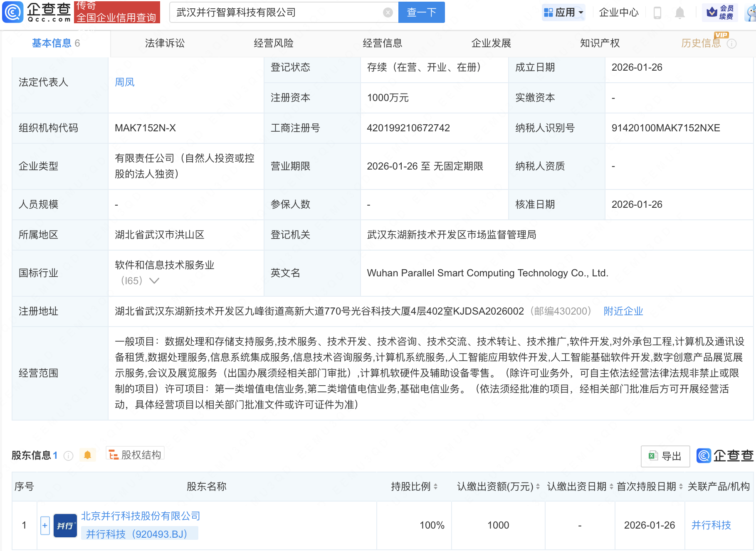This screenshot has width=756, height=551.
Task: Sort by 持股比例 column
Action: (435, 487)
